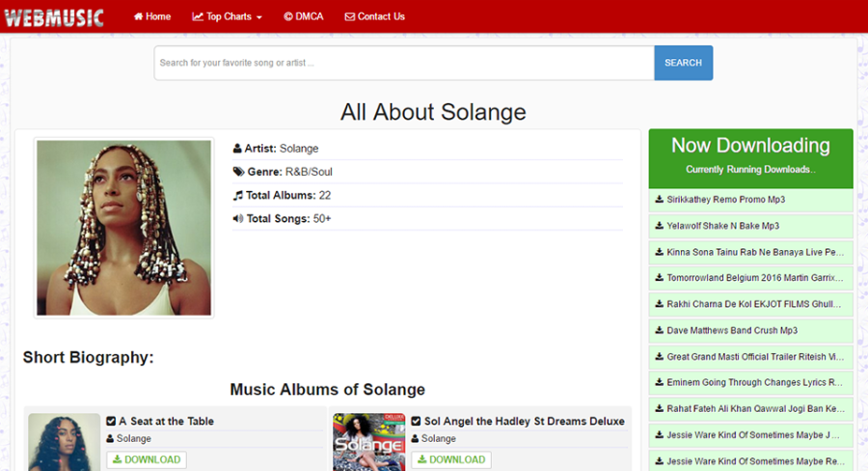Click the blue SEARCH button
The width and height of the screenshot is (868, 471).
coord(683,63)
